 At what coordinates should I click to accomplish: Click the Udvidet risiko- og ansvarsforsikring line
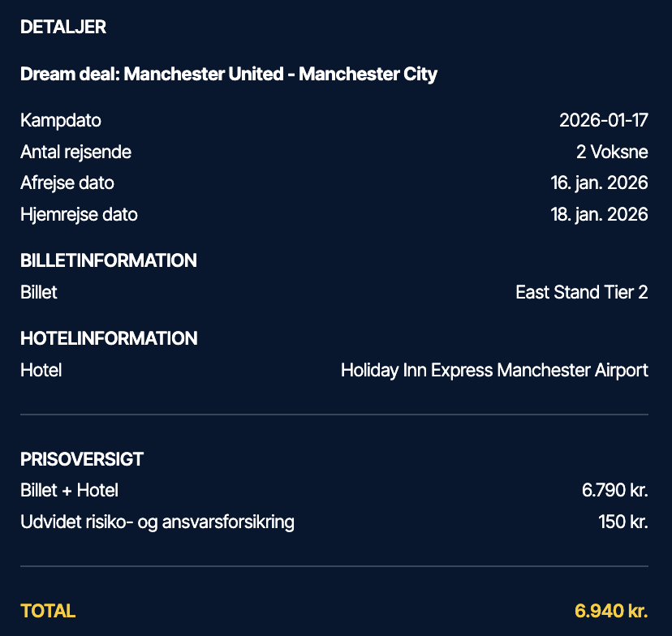pos(157,522)
